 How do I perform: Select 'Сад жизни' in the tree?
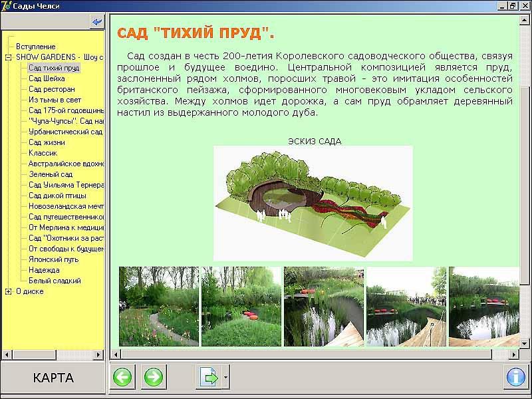click(47, 142)
